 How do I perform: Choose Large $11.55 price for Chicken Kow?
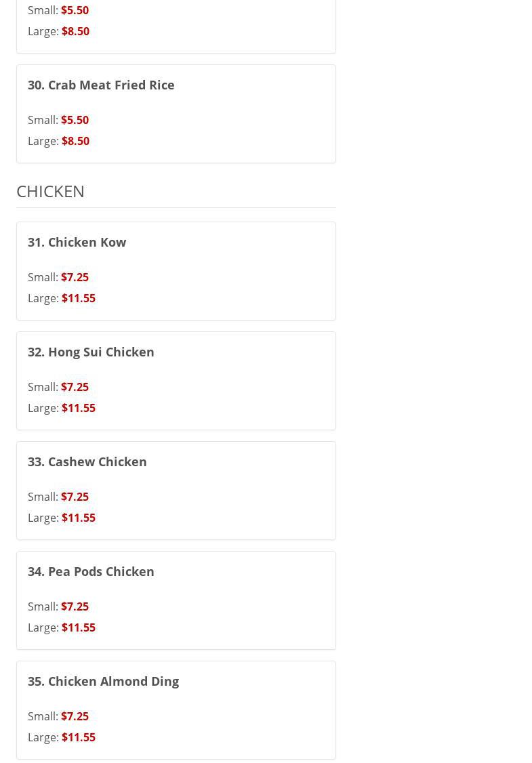click(62, 298)
